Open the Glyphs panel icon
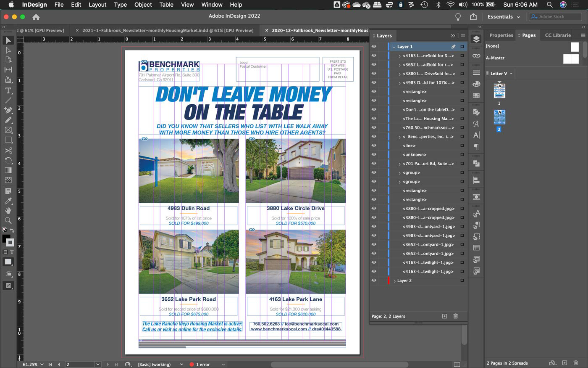 (x=476, y=124)
